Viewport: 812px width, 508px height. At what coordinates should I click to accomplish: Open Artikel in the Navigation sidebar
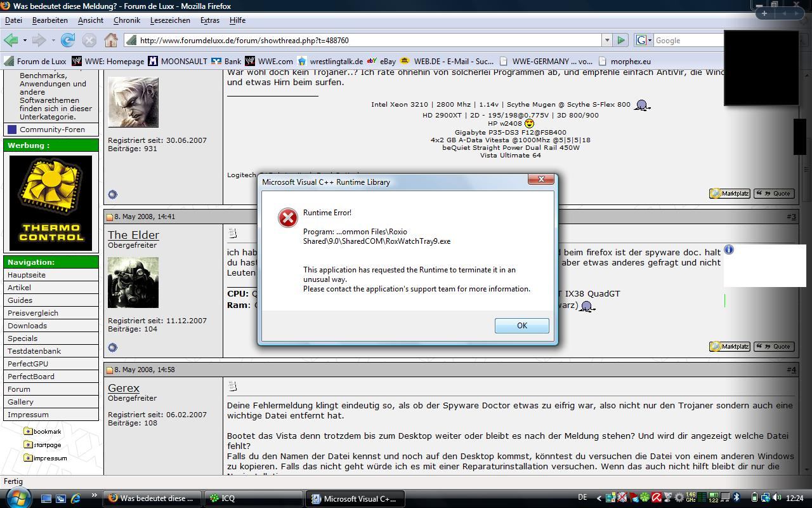pos(19,288)
